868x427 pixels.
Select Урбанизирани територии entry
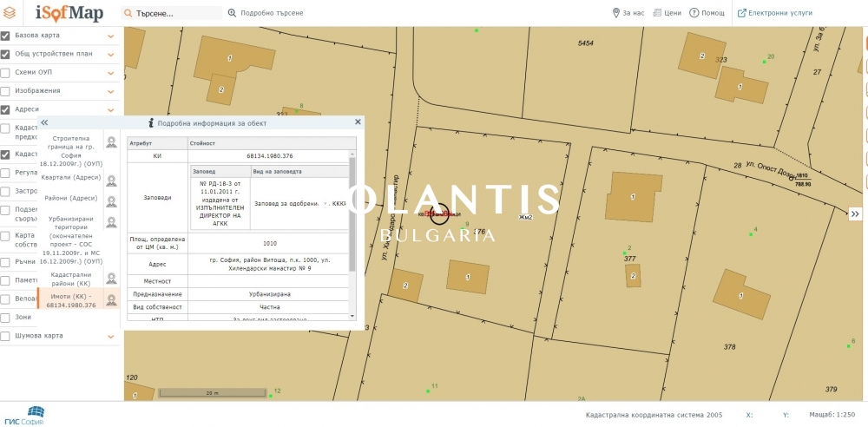[x=71, y=240]
